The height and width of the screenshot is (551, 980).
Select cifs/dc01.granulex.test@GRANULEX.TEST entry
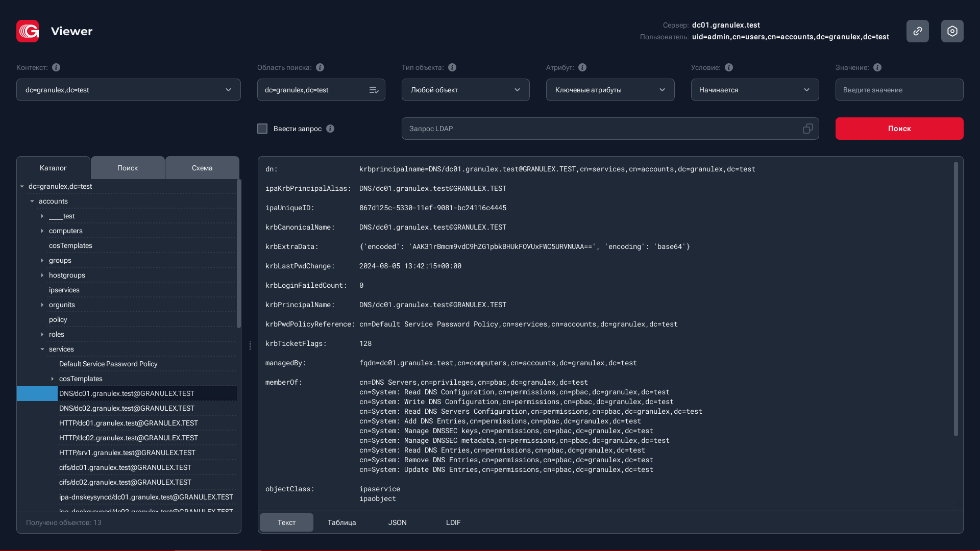click(x=125, y=468)
